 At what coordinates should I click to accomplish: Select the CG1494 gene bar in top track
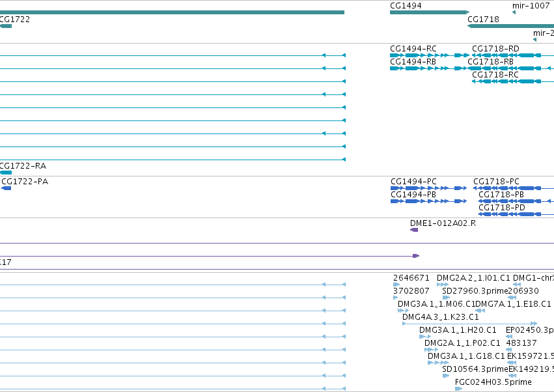point(429,12)
